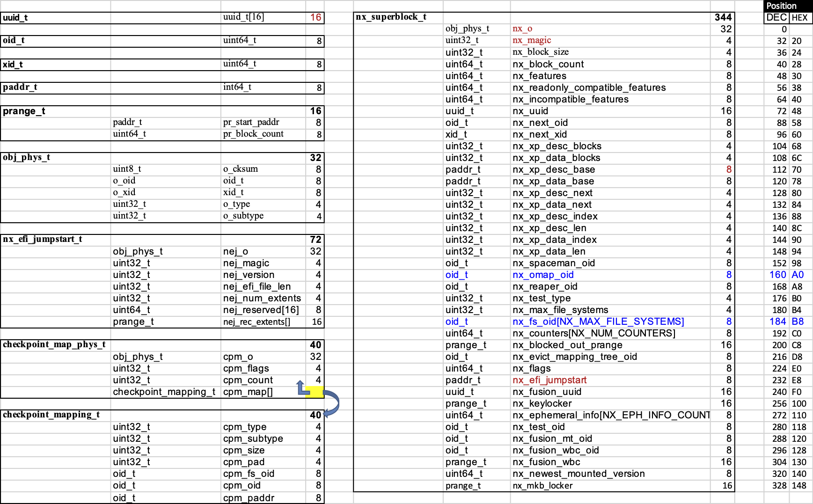Click the nx_mkb_locker field cell

610,485
